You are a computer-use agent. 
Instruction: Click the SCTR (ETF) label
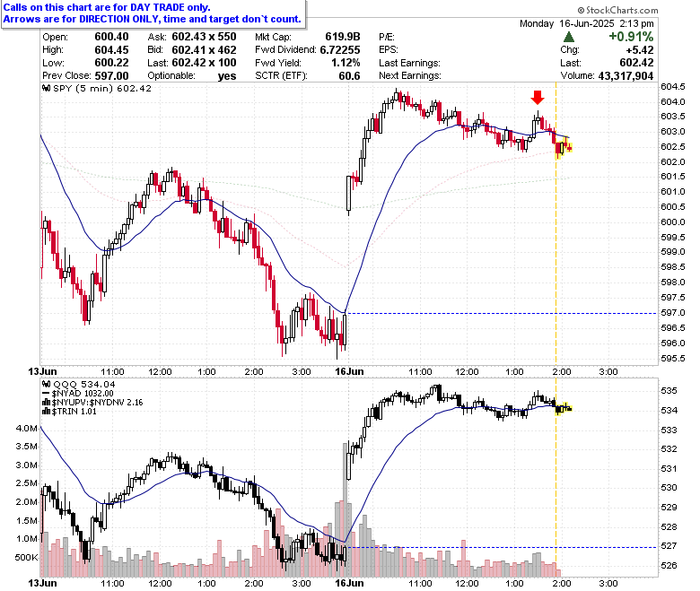281,76
